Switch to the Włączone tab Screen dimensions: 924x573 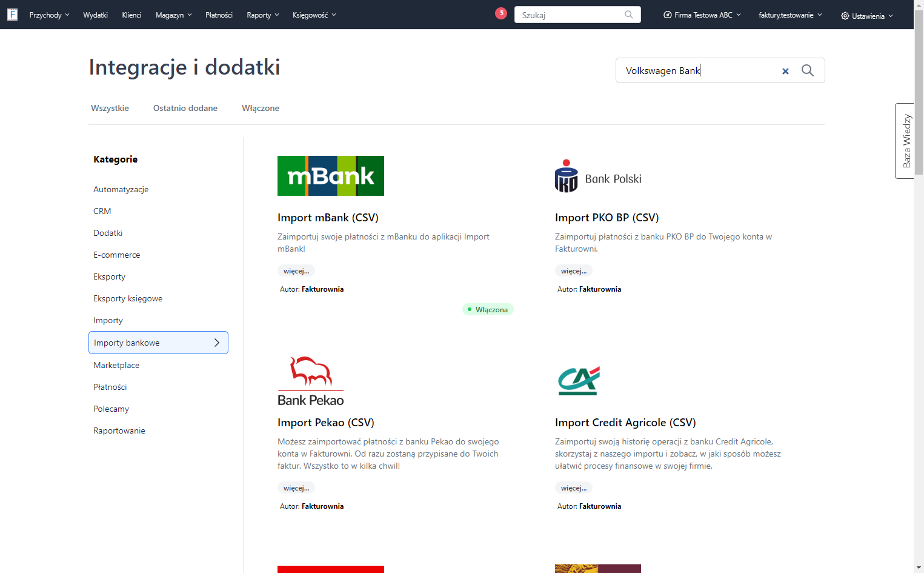(261, 108)
